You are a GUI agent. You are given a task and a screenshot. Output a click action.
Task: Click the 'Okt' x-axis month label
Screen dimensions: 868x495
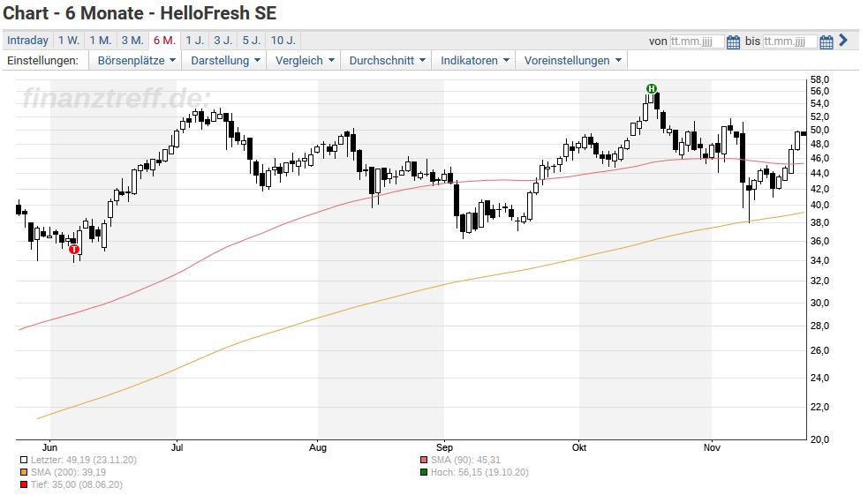(579, 447)
